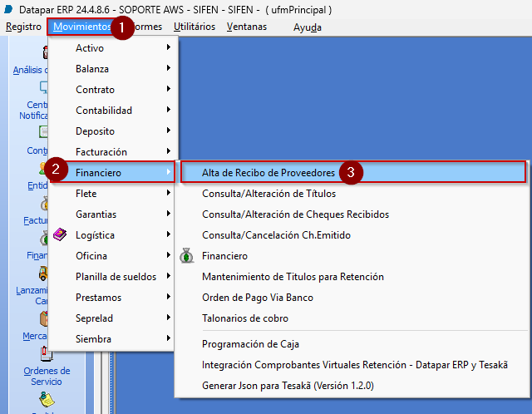
Task: Open the Prestamos submenu
Action: [113, 298]
